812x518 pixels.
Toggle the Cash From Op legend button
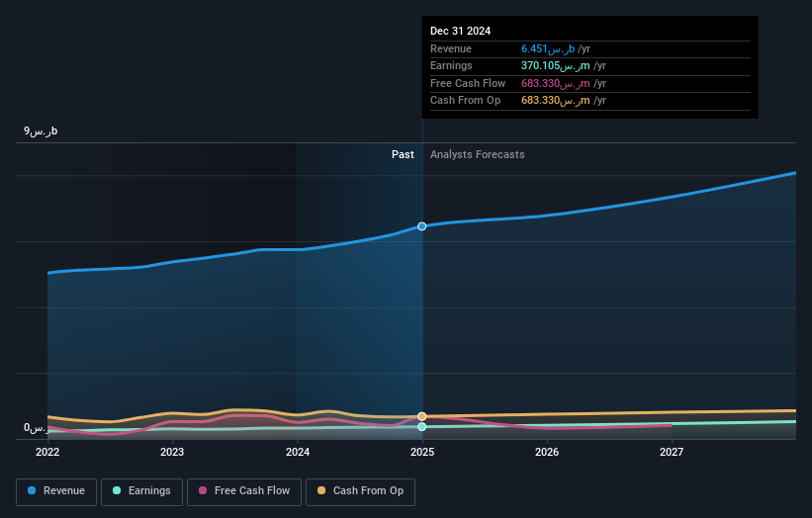pos(360,491)
